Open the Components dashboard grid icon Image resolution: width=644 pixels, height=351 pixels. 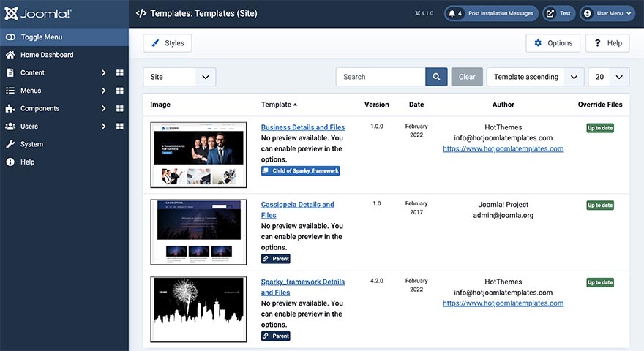tap(119, 108)
